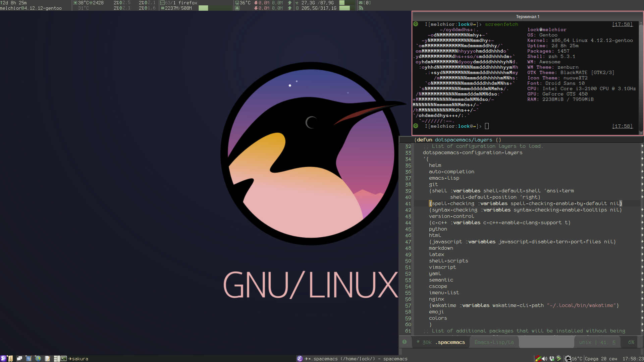Click the 'wakatime' layer line
The image size is (644, 362).
(524, 305)
